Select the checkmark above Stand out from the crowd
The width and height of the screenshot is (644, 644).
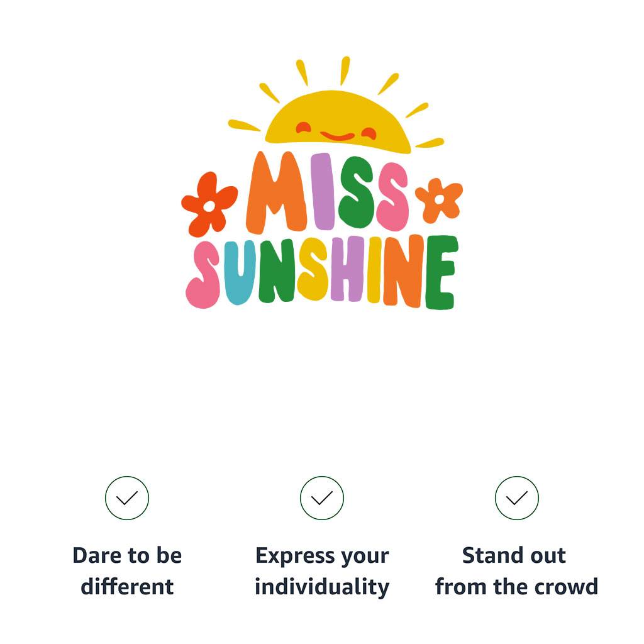[x=517, y=498]
